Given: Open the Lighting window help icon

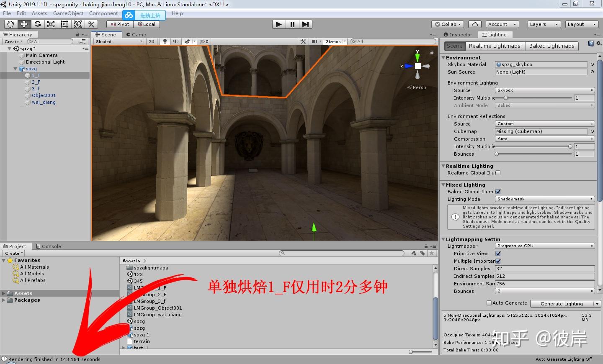Looking at the screenshot, I should point(591,44).
